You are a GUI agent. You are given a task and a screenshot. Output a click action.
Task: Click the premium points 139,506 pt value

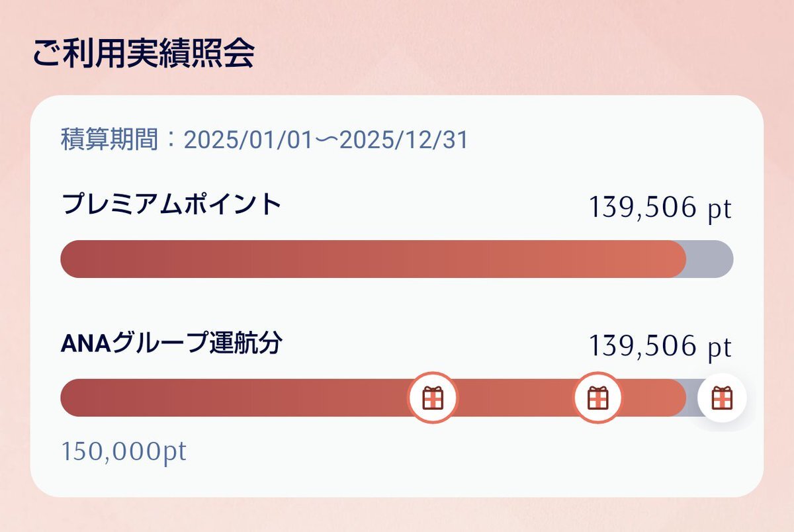click(660, 208)
